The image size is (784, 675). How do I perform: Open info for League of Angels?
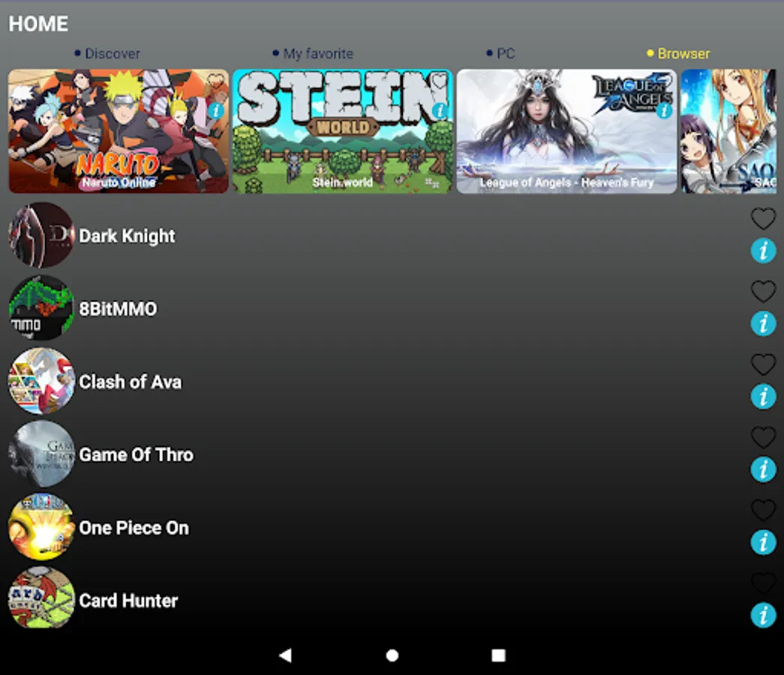(663, 111)
